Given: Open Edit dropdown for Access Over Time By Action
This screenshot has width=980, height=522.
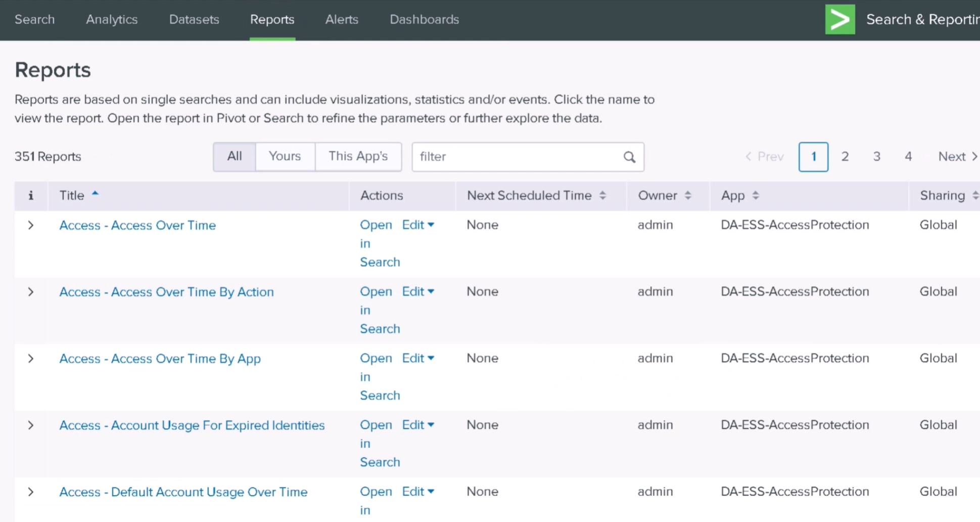Looking at the screenshot, I should pyautogui.click(x=418, y=292).
